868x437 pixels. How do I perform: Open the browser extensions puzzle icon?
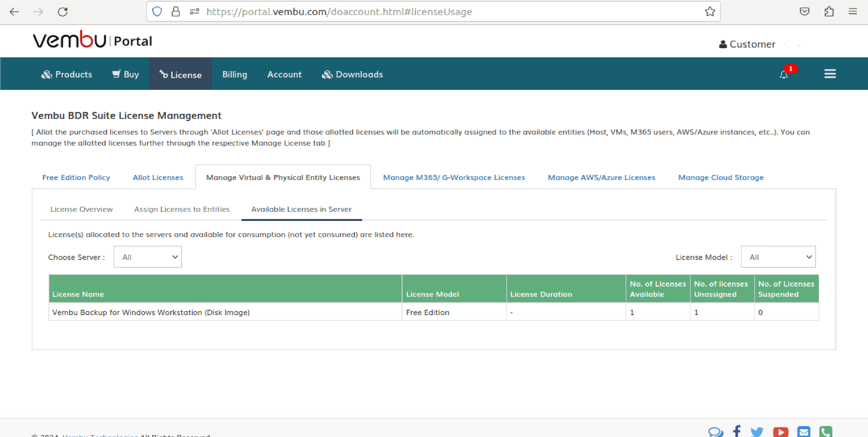pos(829,12)
